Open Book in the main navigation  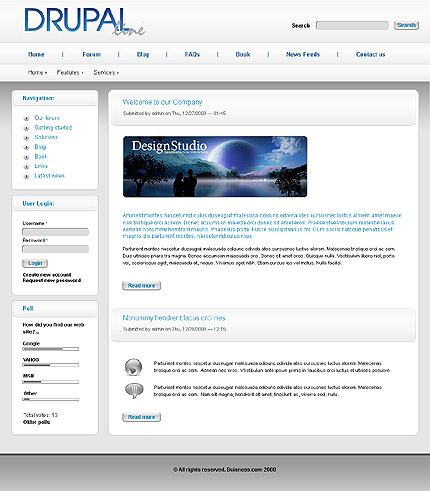(243, 54)
